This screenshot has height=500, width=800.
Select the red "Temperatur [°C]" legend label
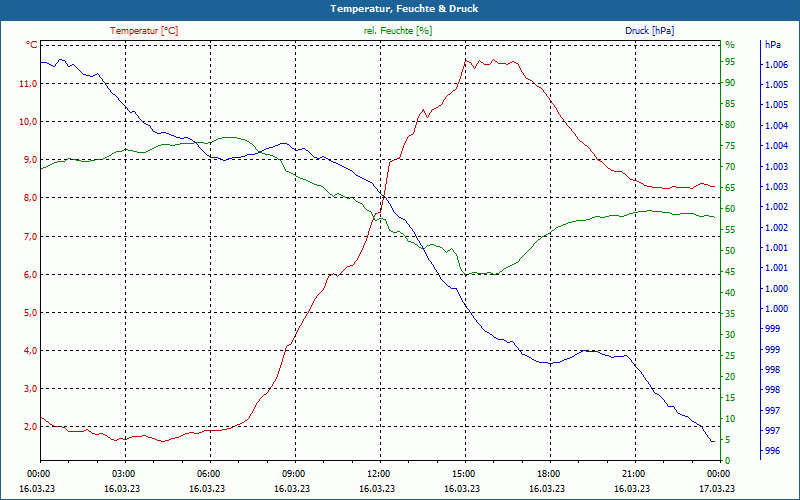pos(144,31)
